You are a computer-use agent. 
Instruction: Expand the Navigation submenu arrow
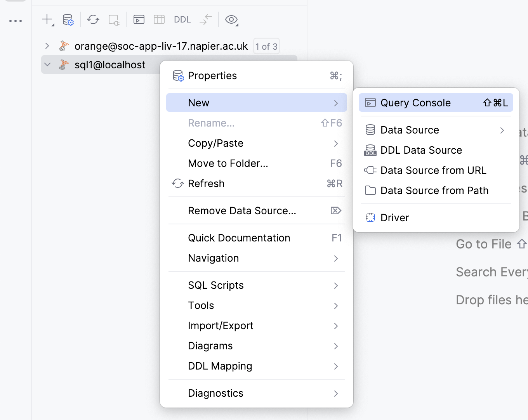[x=336, y=259]
